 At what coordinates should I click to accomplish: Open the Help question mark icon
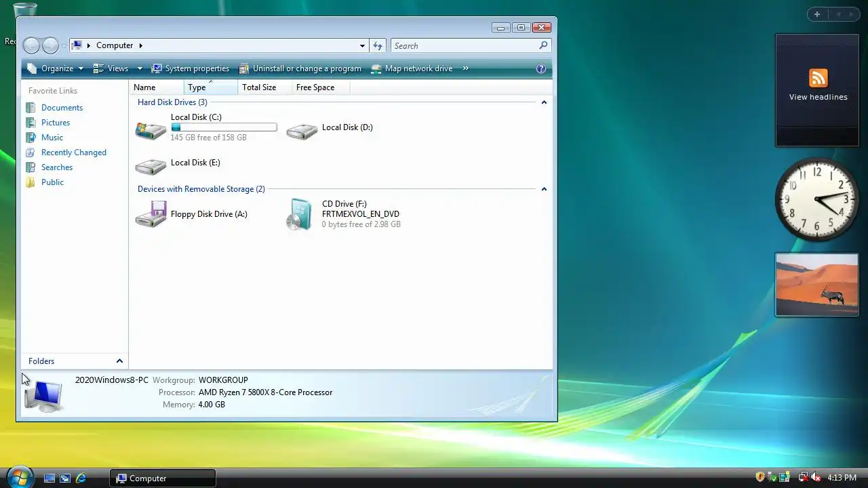[x=541, y=68]
